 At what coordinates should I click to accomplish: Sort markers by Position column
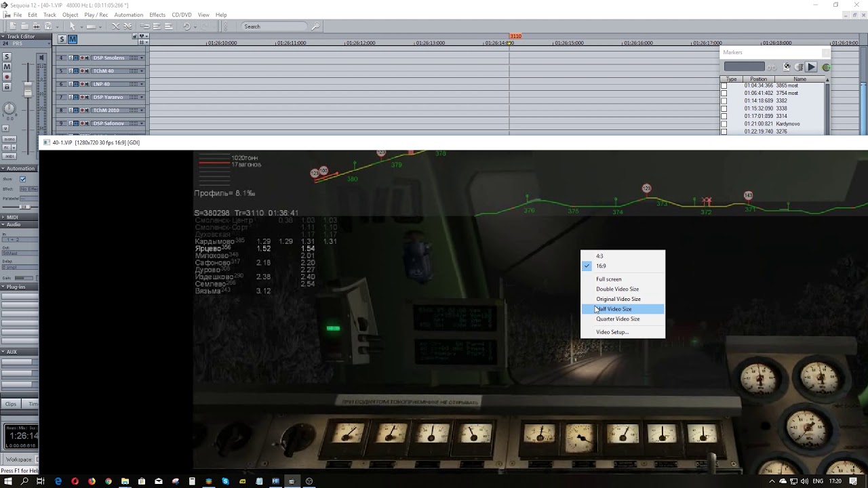click(x=758, y=79)
